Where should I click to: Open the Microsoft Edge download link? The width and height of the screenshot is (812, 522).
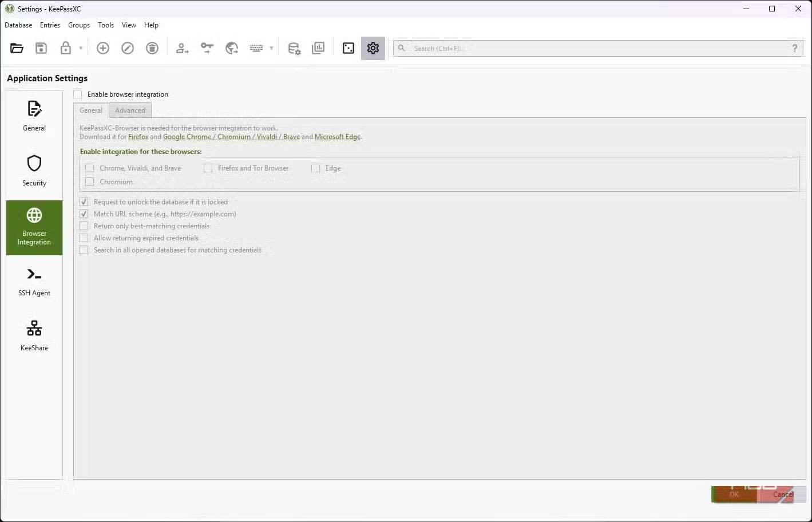point(338,137)
